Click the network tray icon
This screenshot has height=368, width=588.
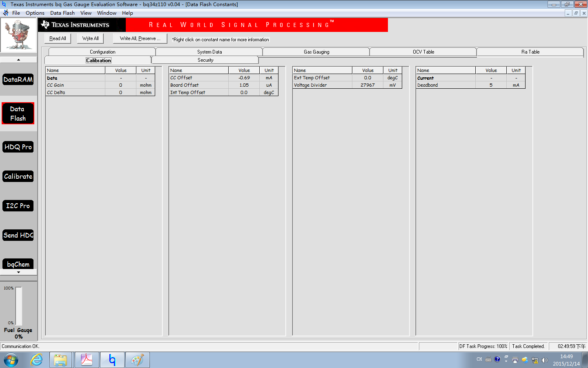pos(535,360)
